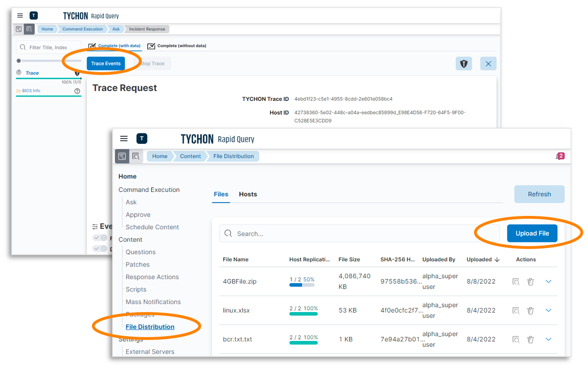This screenshot has height=372, width=588.
Task: Click BIOS Info help question mark icon
Action: [x=77, y=91]
